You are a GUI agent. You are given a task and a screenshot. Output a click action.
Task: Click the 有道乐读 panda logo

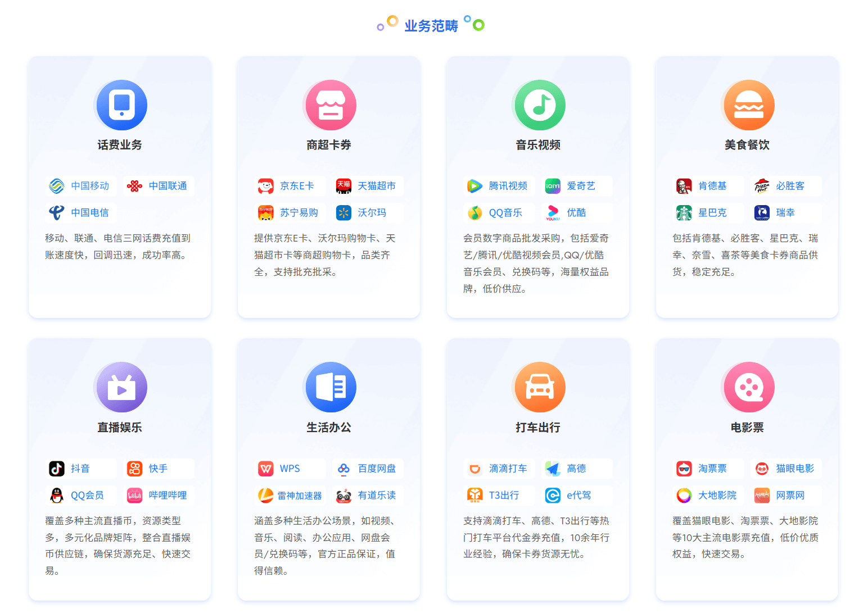343,496
